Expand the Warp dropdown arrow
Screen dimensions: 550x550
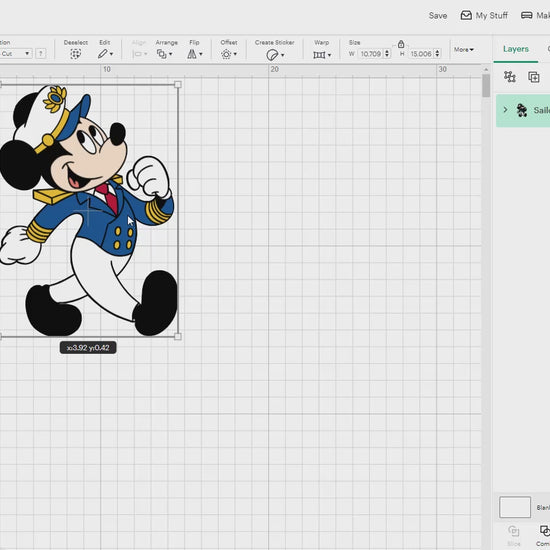tap(329, 55)
